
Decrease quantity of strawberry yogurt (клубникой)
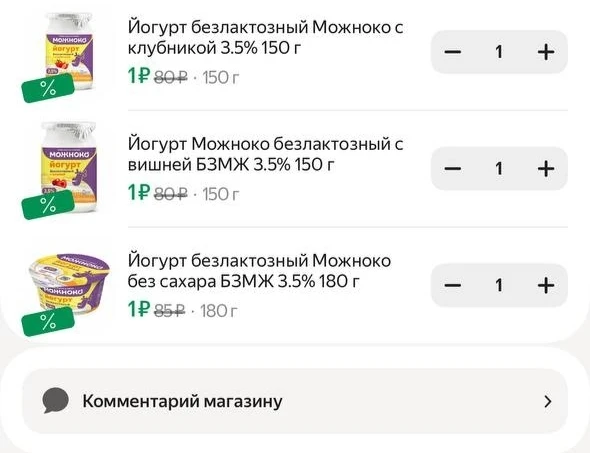(x=453, y=52)
